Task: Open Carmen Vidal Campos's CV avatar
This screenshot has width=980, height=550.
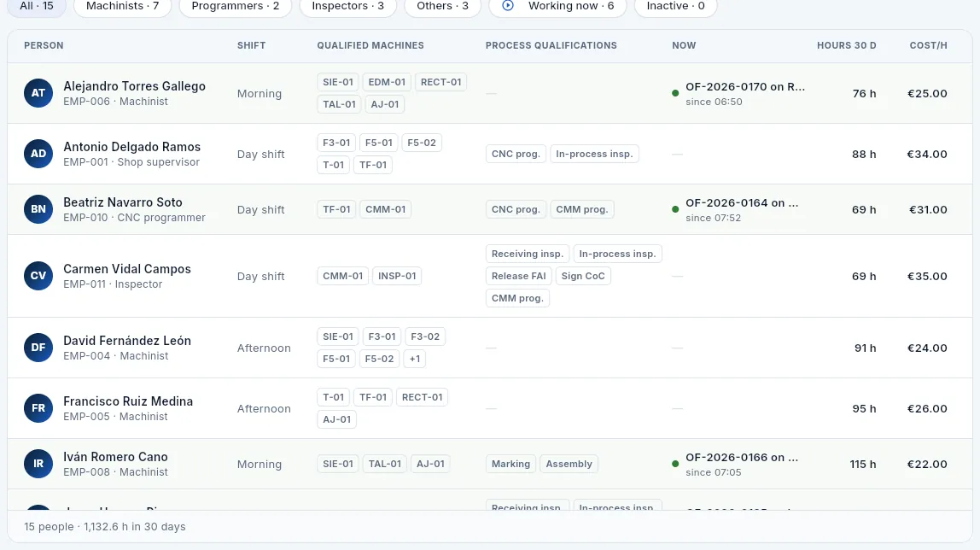Action: pos(38,276)
